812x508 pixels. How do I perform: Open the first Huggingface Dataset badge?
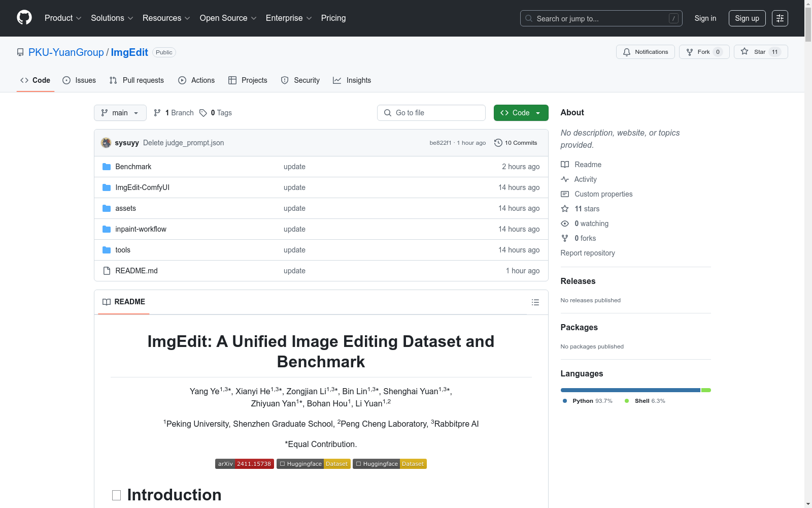314,464
